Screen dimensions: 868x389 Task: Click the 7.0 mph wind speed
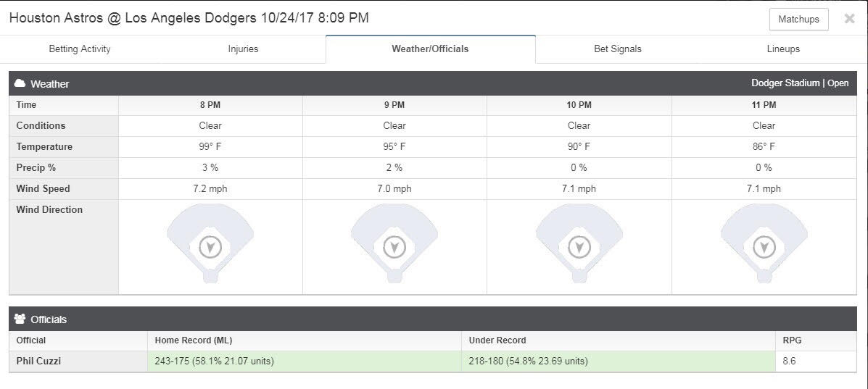click(x=394, y=188)
